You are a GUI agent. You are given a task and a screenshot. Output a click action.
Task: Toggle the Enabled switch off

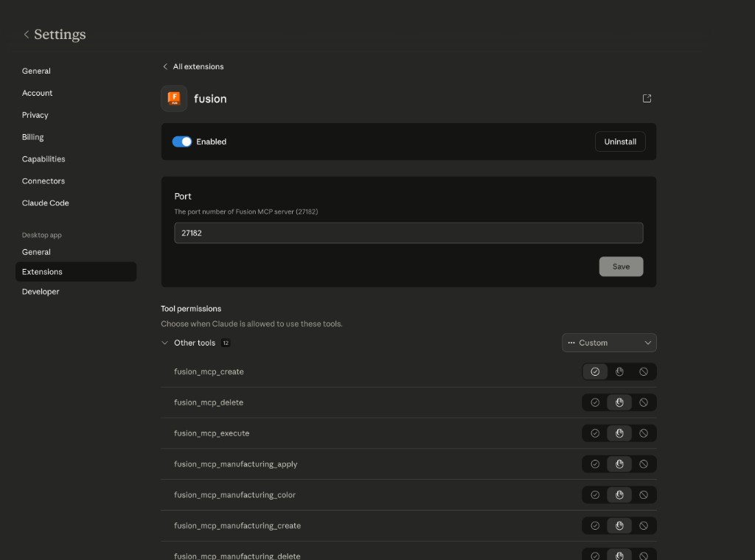tap(182, 141)
